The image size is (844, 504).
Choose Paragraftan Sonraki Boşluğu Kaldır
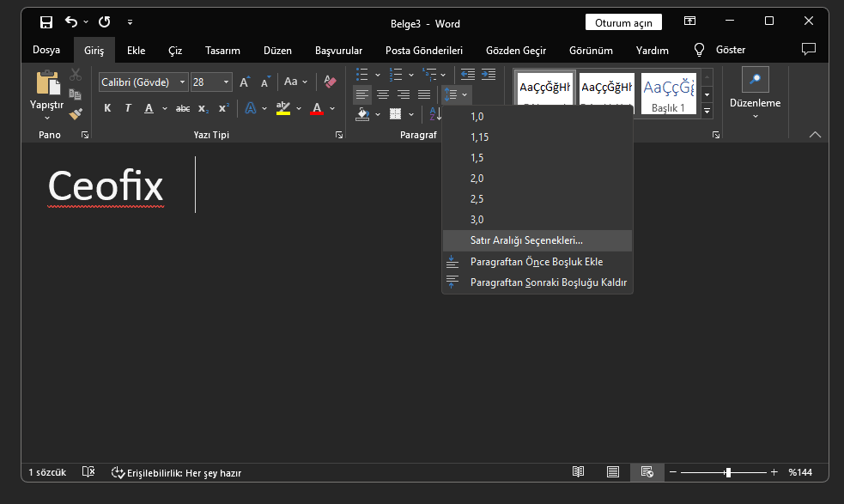click(537, 282)
